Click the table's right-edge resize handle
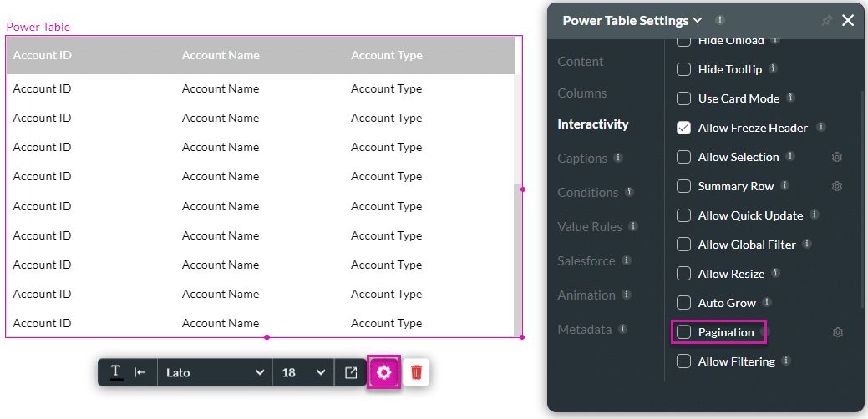The height and width of the screenshot is (419, 868). (523, 189)
